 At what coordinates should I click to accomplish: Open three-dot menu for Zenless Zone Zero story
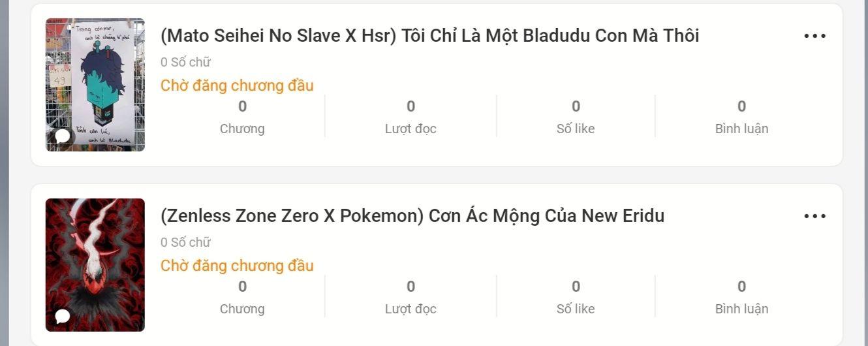[x=814, y=216]
